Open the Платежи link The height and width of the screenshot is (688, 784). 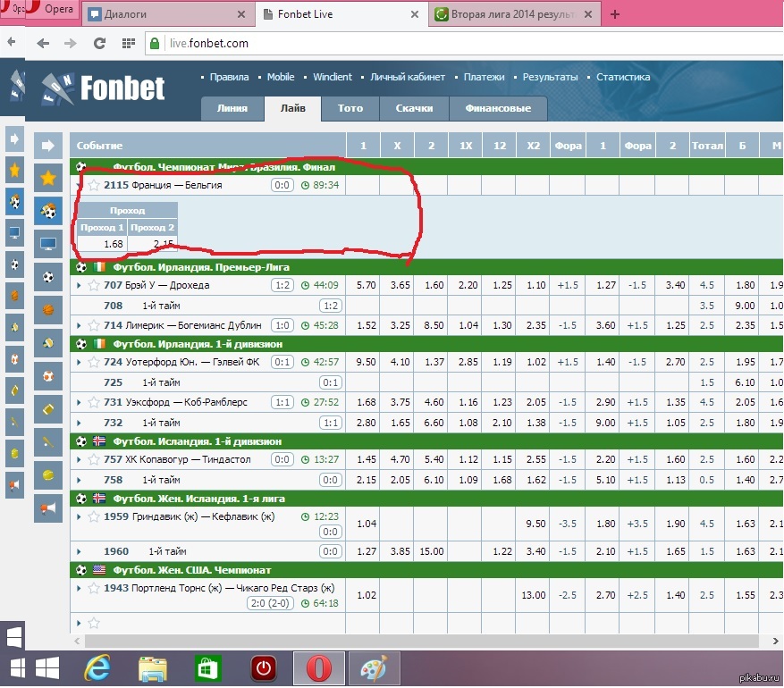[x=484, y=77]
